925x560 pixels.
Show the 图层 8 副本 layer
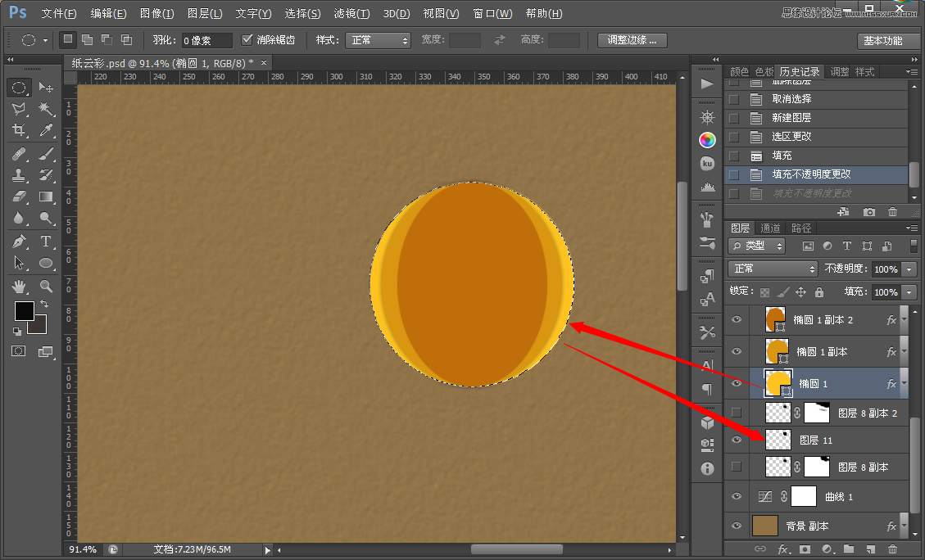737,467
